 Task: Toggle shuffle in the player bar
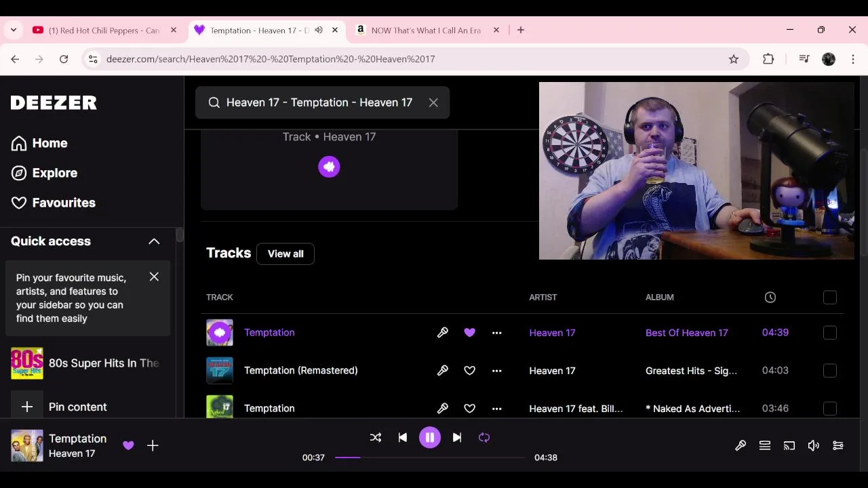point(376,438)
